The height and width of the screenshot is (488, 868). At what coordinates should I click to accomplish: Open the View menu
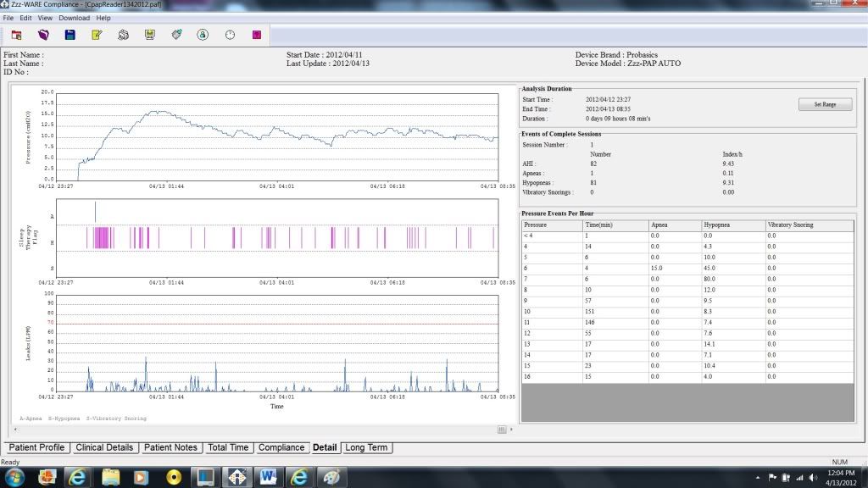coord(45,18)
